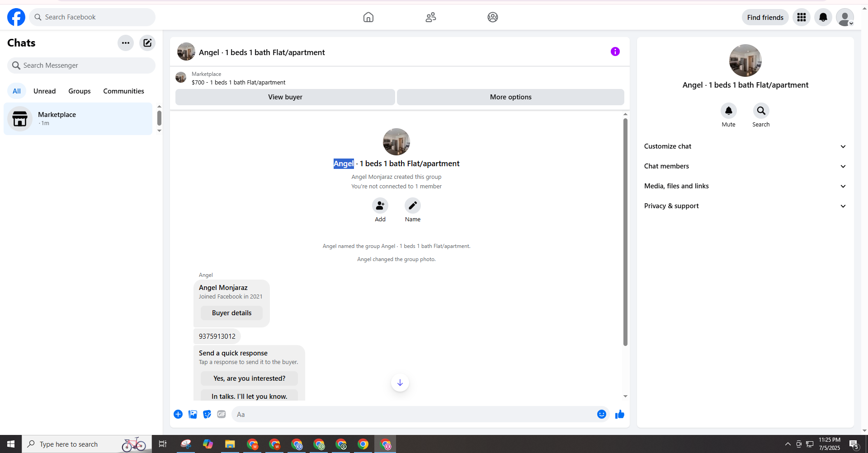The width and height of the screenshot is (868, 453).
Task: Click the Windows taskbar search box
Action: pyautogui.click(x=87, y=444)
